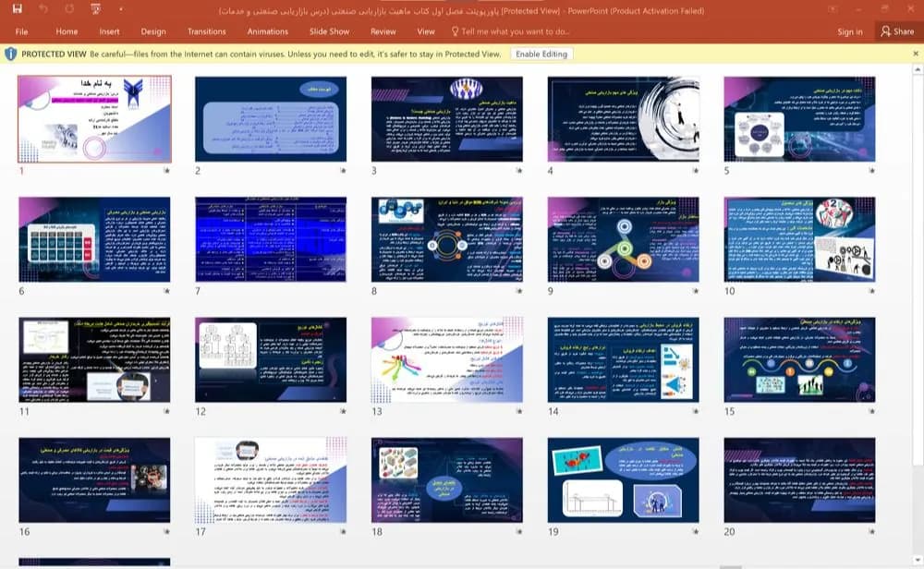This screenshot has height=569, width=924.
Task: Select slide 1 thumbnail
Action: 94,119
